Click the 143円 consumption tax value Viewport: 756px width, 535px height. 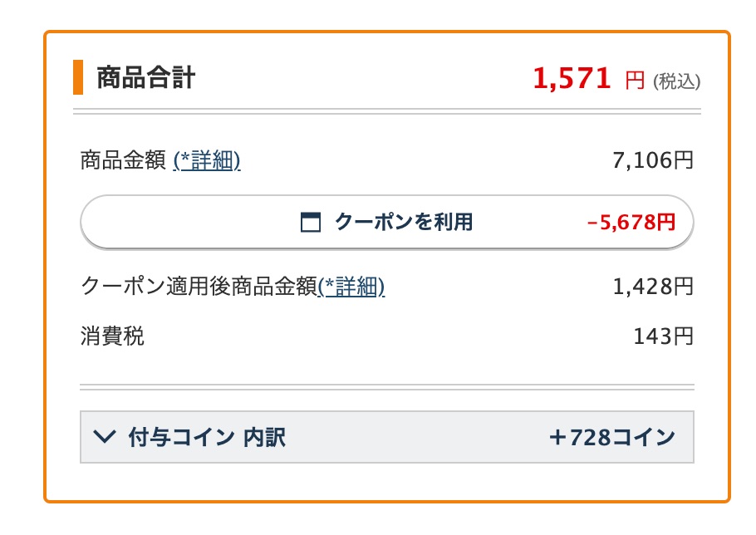pos(663,336)
